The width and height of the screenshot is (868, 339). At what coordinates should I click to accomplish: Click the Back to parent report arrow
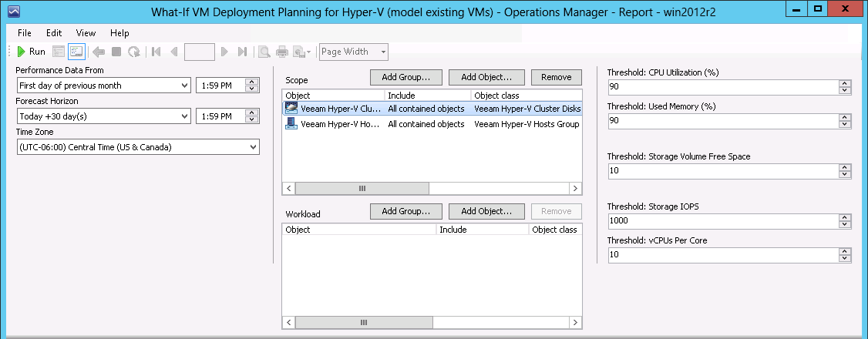tap(99, 52)
